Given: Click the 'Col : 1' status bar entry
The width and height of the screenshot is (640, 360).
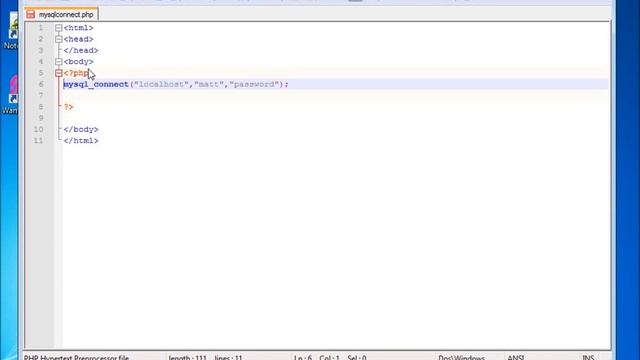Looking at the screenshot, I should pyautogui.click(x=329, y=357).
